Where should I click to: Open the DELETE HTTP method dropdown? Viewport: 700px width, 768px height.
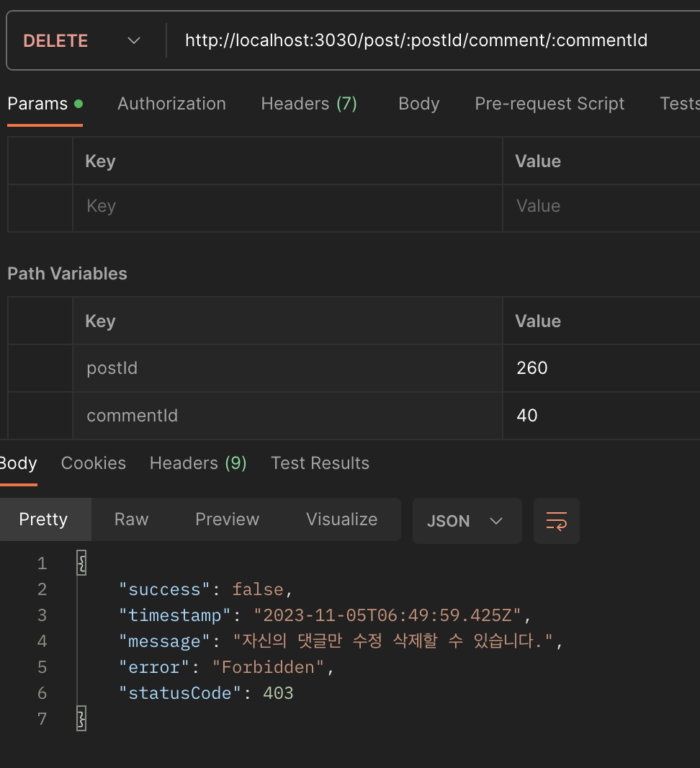point(81,40)
